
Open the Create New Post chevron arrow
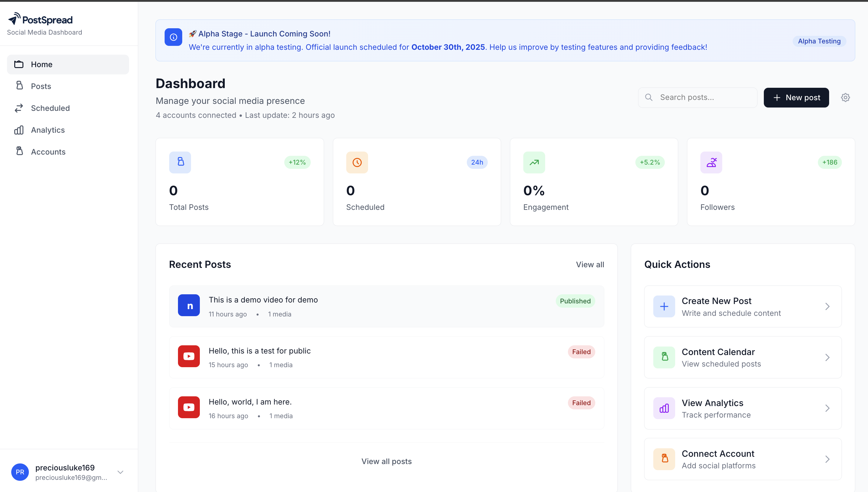tap(827, 306)
